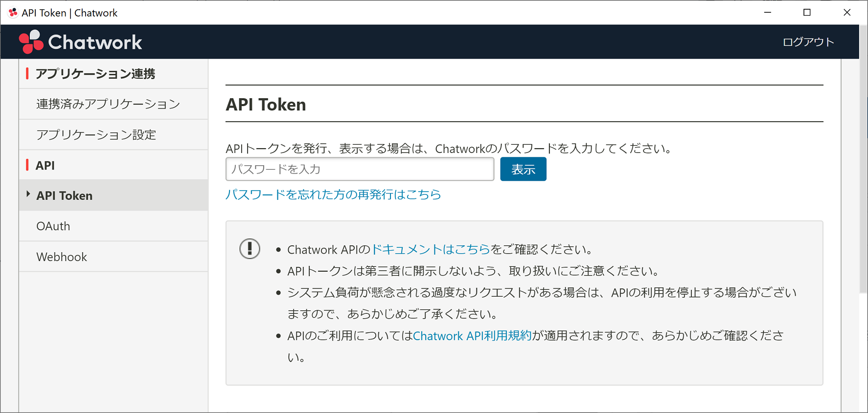Click the API section header in sidebar
The width and height of the screenshot is (868, 413).
click(45, 165)
